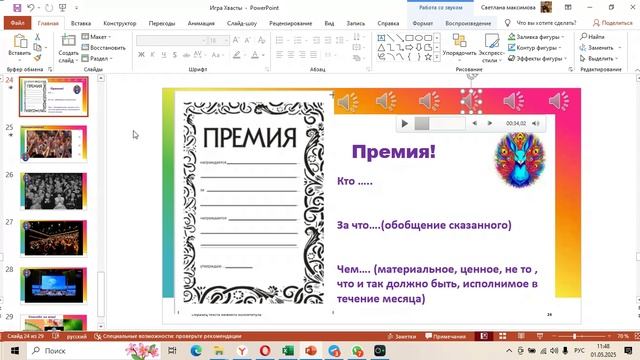This screenshot has width=640, height=360.
Task: Undo the last action in the quick access toolbar
Action: click(31, 8)
